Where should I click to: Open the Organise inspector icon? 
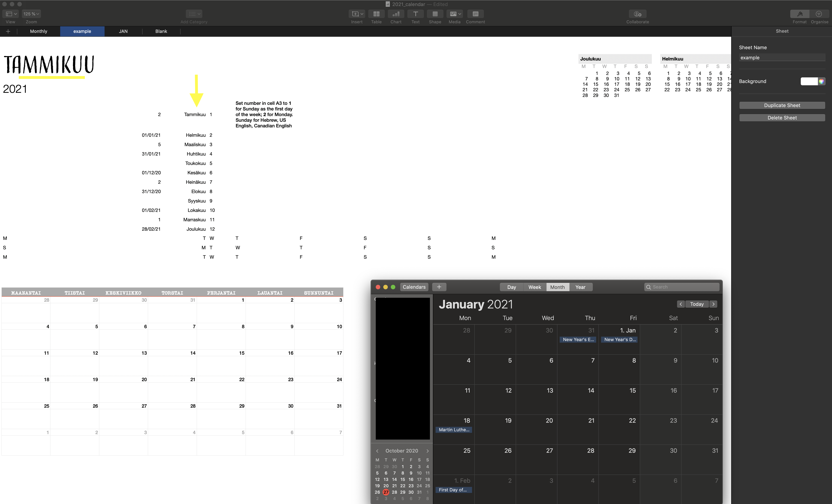click(819, 14)
